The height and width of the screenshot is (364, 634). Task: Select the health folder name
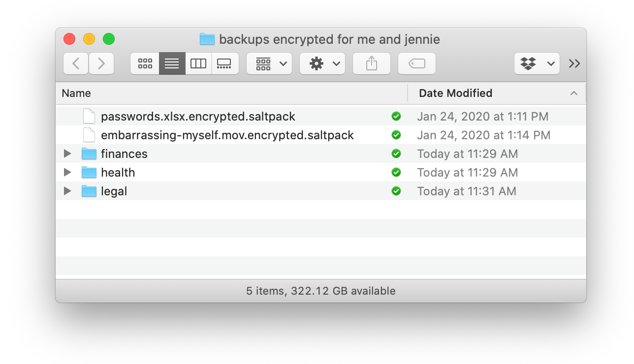click(118, 173)
